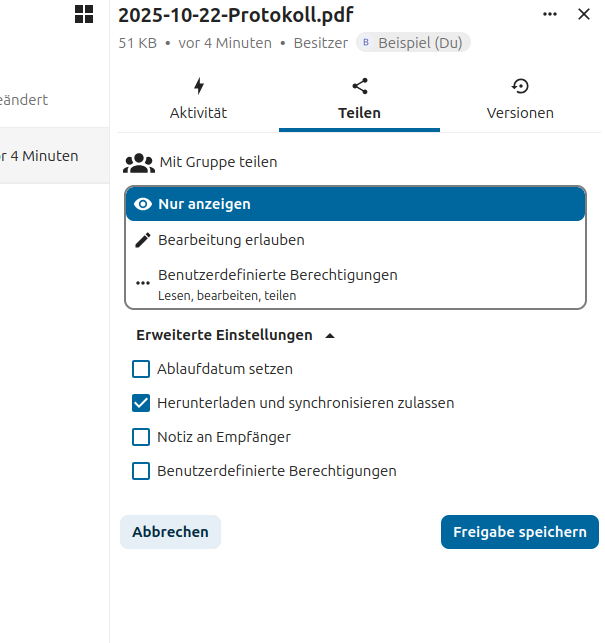Viewport: 605px width, 643px height.
Task: Select Bearbeitung erlauben permission option
Action: click(231, 240)
